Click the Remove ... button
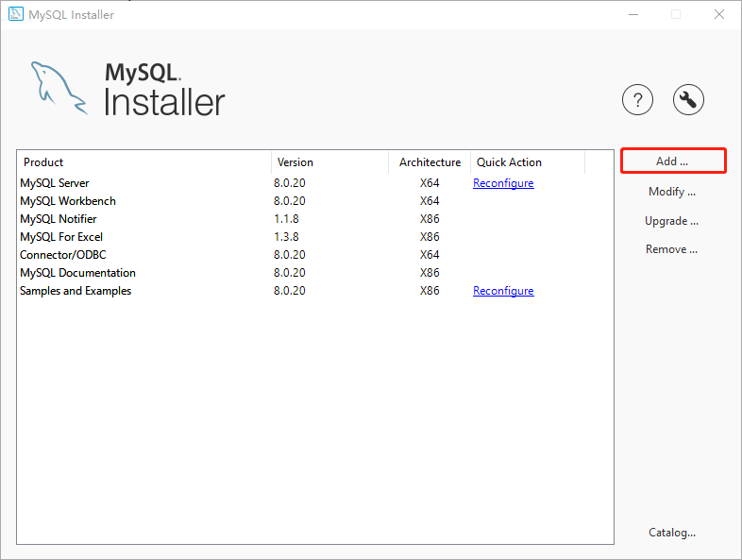The image size is (742, 560). (x=672, y=249)
